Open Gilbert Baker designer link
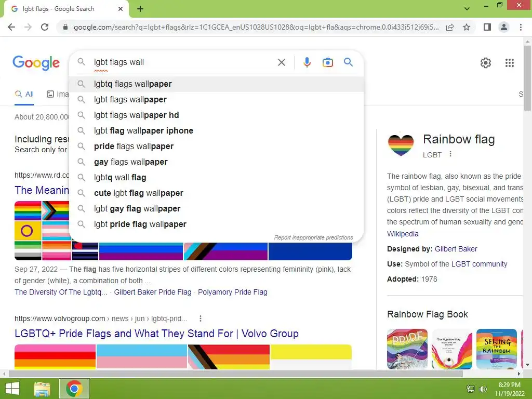532x399 pixels. (456, 249)
